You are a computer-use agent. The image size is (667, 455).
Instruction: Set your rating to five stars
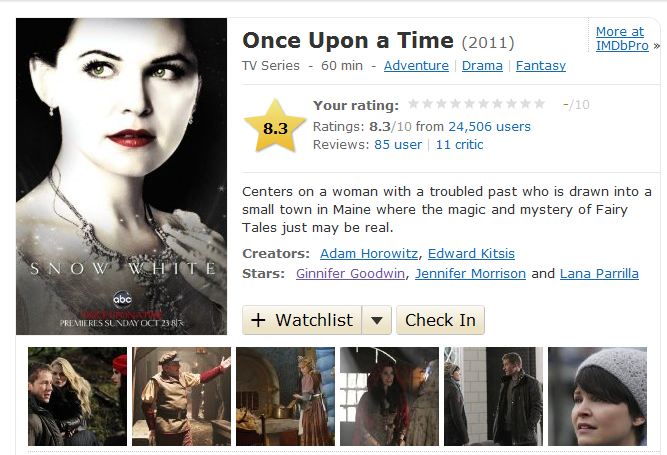point(469,104)
